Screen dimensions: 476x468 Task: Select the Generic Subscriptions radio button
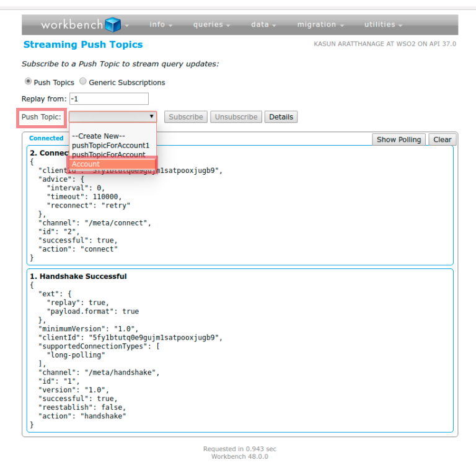pyautogui.click(x=82, y=81)
